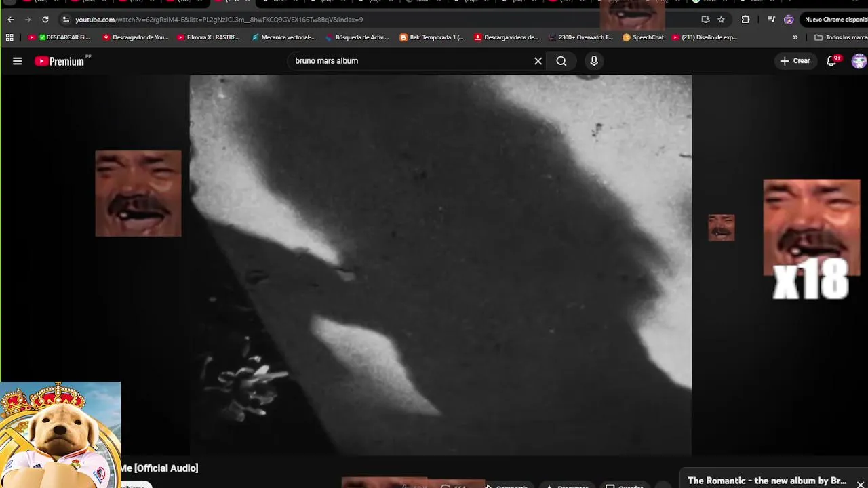Click the install app icon in address bar
868x488 pixels.
pyautogui.click(x=705, y=20)
